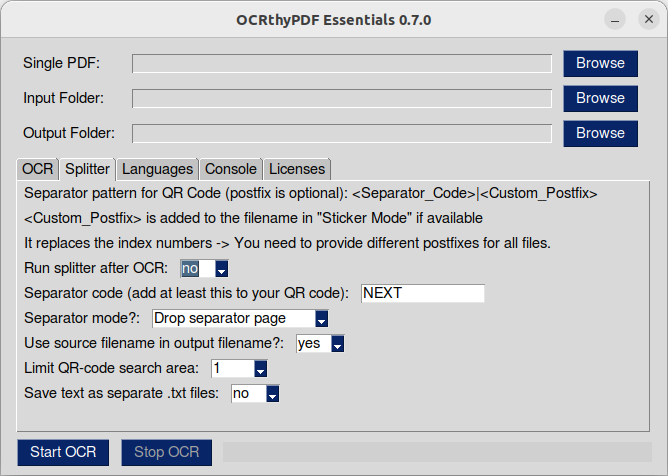Click Browse button for Input Folder

[600, 98]
